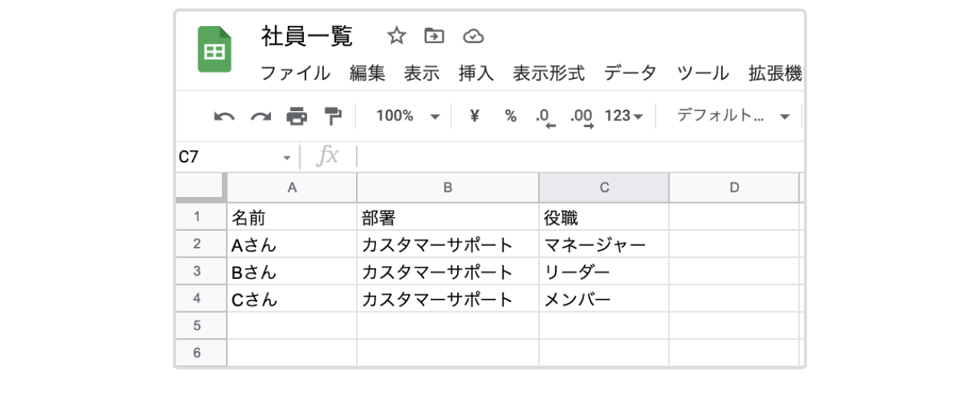Apply percent number format

click(511, 117)
